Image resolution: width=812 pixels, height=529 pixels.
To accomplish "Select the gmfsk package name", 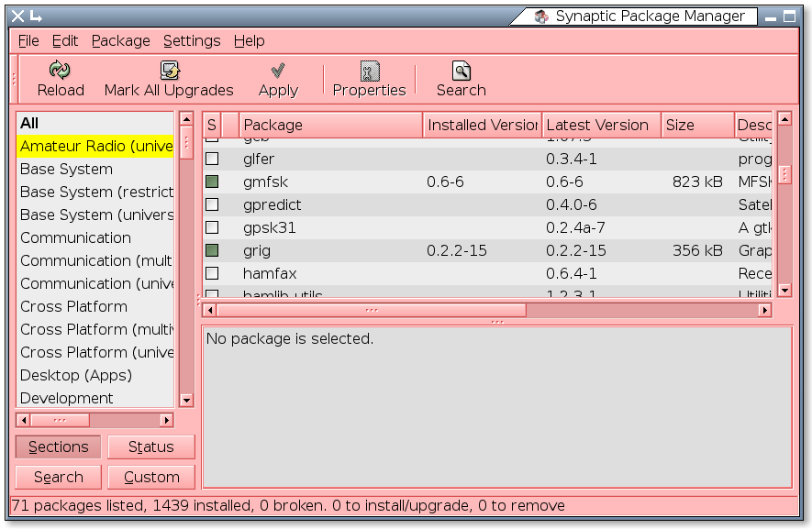I will coord(265,182).
